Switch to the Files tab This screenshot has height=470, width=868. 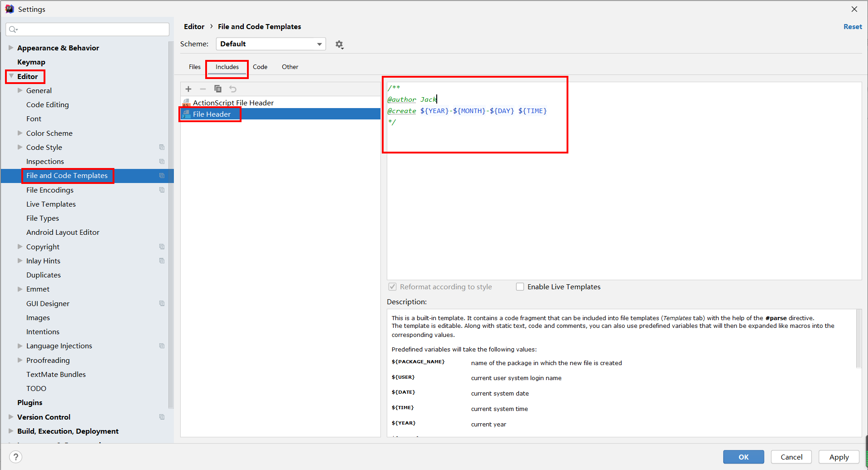pos(195,67)
